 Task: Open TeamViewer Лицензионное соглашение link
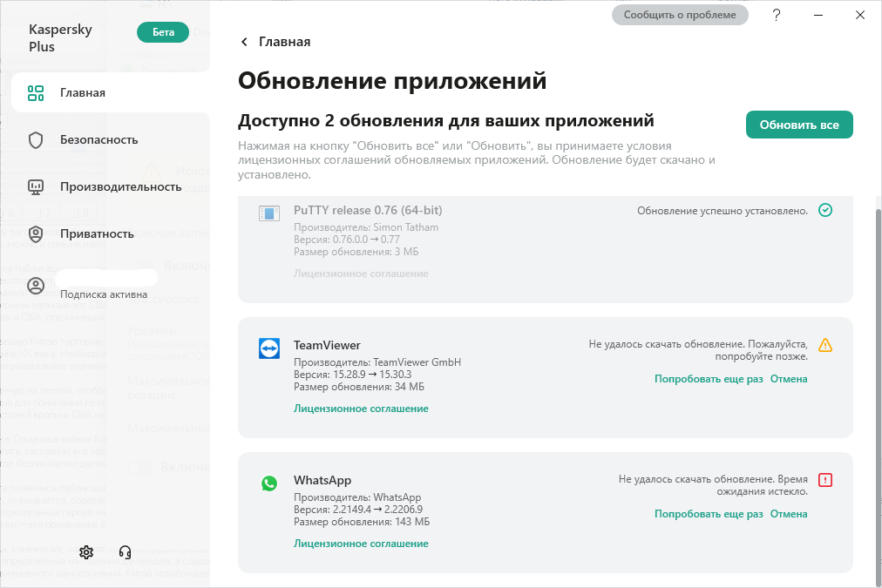361,409
